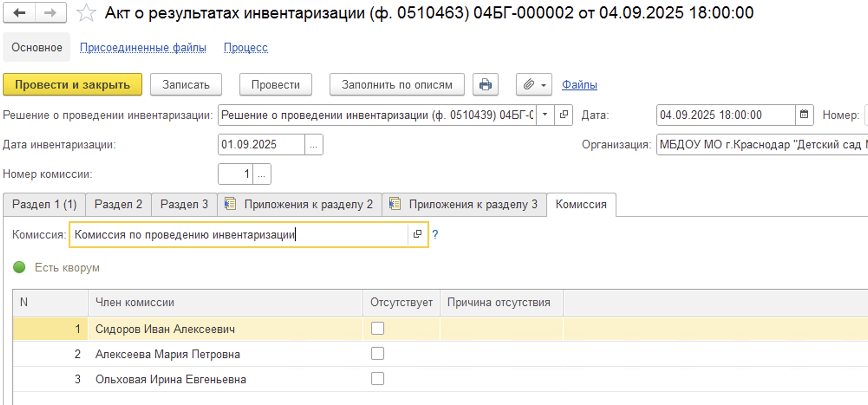Click the question mark help icon
This screenshot has height=405, width=868.
pos(435,235)
